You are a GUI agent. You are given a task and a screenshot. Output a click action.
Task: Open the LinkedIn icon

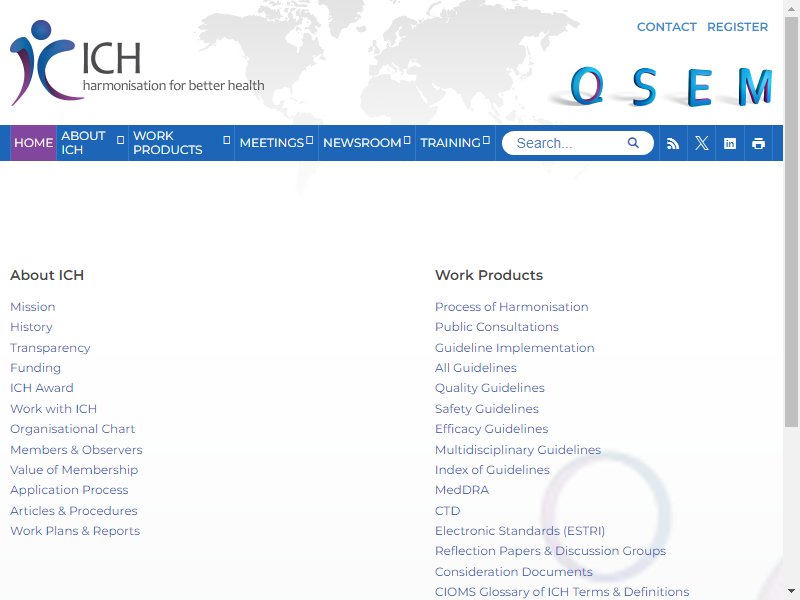[x=730, y=143]
